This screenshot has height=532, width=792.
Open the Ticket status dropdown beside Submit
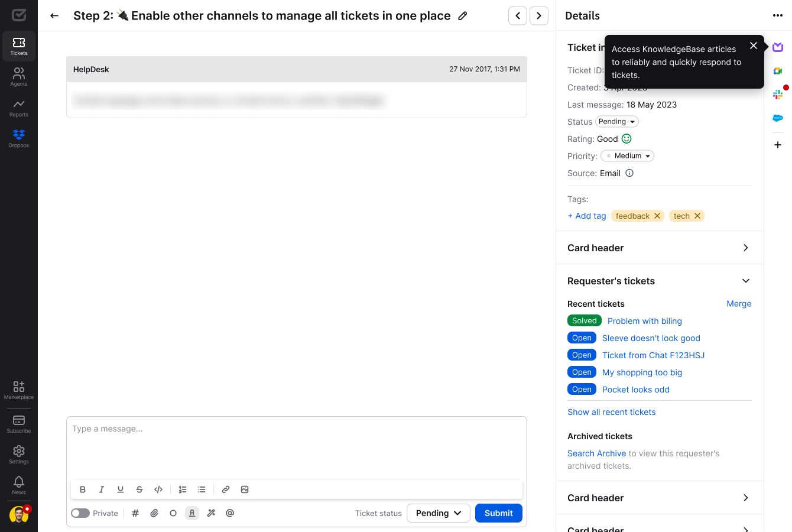pos(438,513)
